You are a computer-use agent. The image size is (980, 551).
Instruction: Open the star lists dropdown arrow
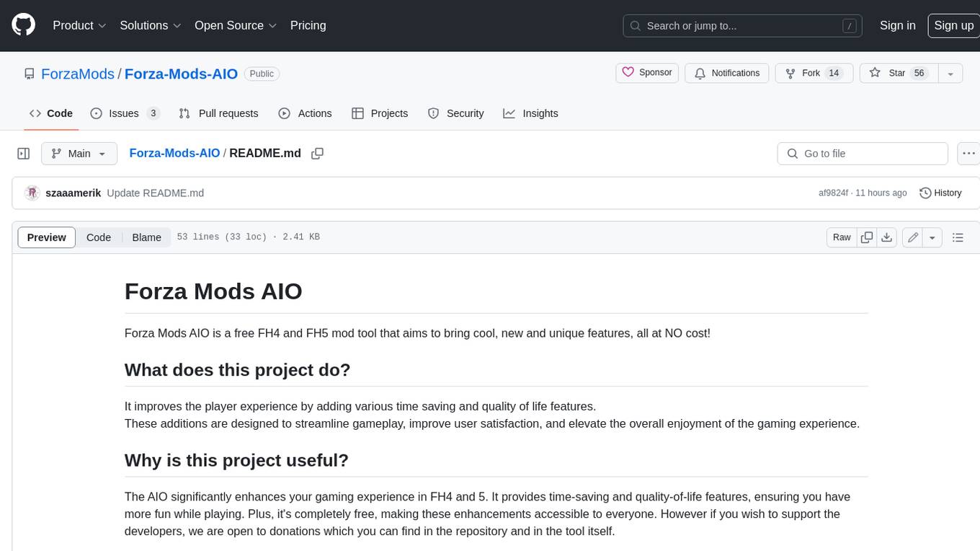click(950, 73)
